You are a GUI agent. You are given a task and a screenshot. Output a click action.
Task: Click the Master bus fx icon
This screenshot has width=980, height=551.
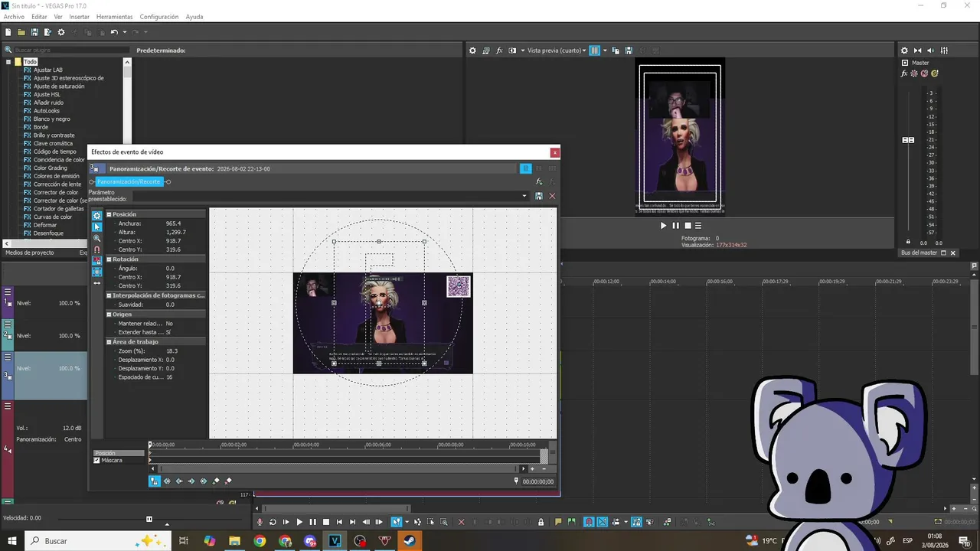click(904, 73)
